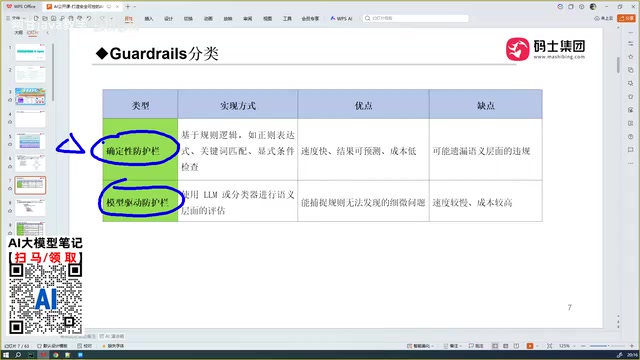Switch to the 放映 ribbon tab

tap(228, 19)
